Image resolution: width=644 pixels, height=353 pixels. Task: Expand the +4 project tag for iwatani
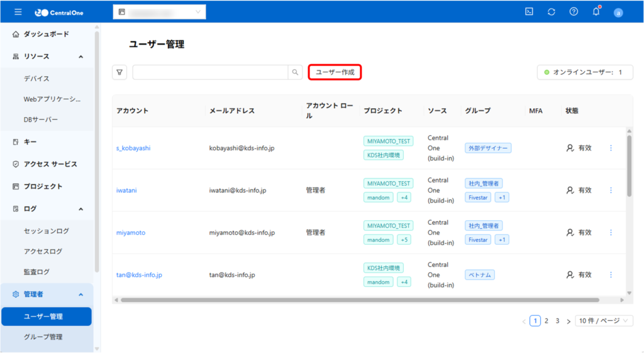[x=404, y=198]
